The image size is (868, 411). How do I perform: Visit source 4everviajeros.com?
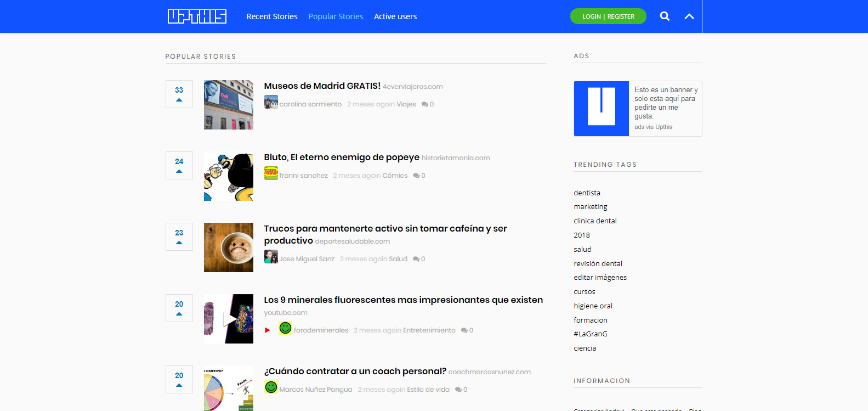point(413,87)
